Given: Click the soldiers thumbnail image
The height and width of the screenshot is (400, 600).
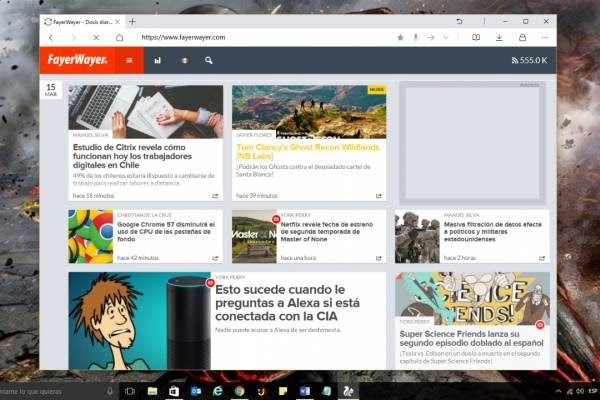Looking at the screenshot, I should pos(417,236).
